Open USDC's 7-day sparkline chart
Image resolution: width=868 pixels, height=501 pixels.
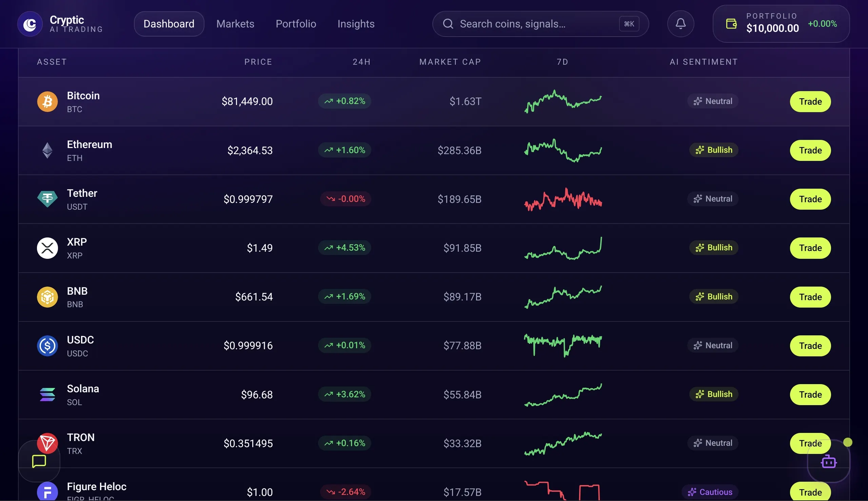[x=563, y=346]
